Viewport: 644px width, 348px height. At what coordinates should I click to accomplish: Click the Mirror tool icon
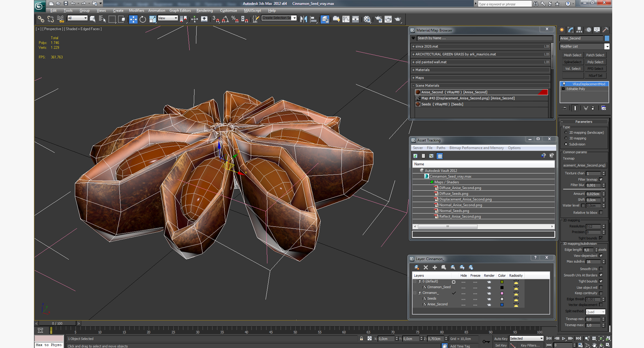tap(304, 19)
